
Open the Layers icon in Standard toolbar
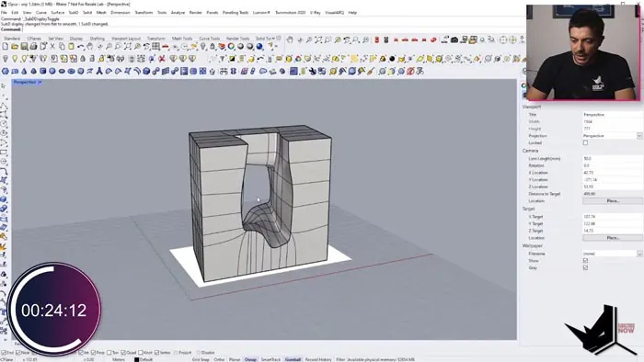click(222, 46)
